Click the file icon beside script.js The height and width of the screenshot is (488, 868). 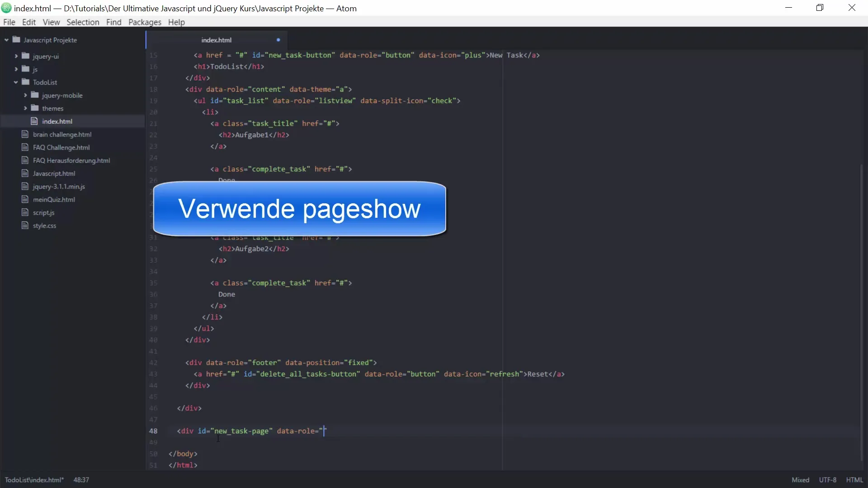point(25,212)
